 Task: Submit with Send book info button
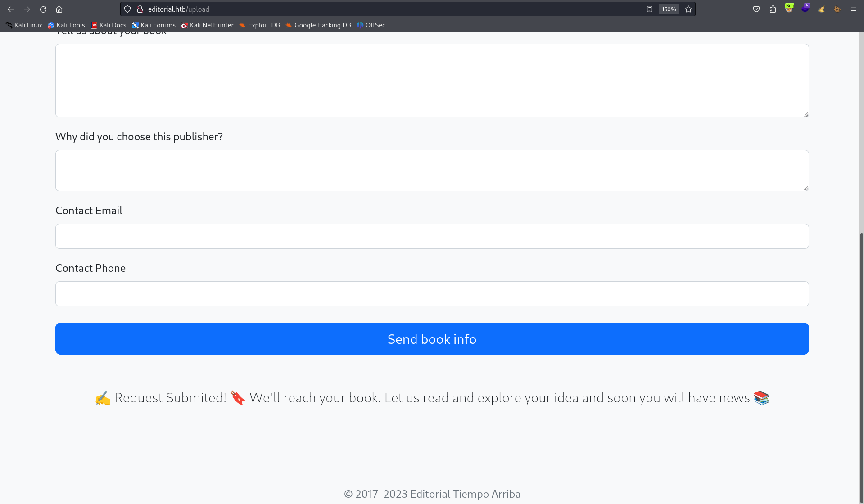(x=432, y=338)
